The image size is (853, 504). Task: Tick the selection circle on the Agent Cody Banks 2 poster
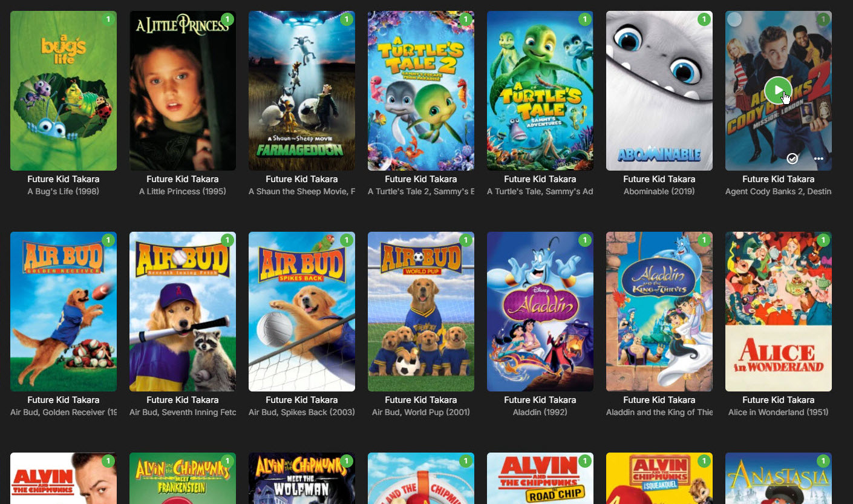click(734, 19)
